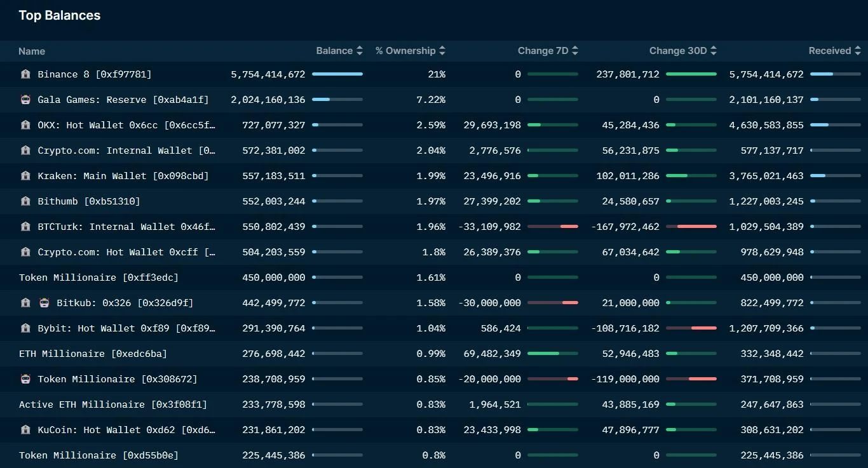The width and height of the screenshot is (868, 468).
Task: Open KuCoin: Hot Wallet 0xd62 address
Action: (126, 430)
